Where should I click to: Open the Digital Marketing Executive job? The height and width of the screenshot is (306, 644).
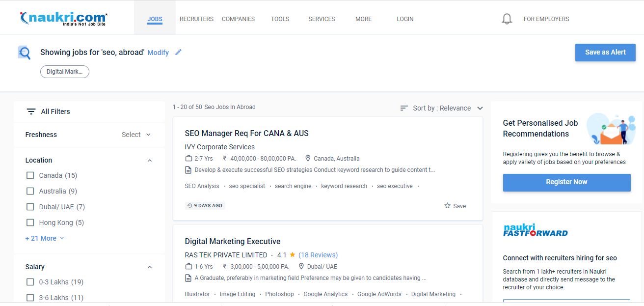pyautogui.click(x=233, y=241)
